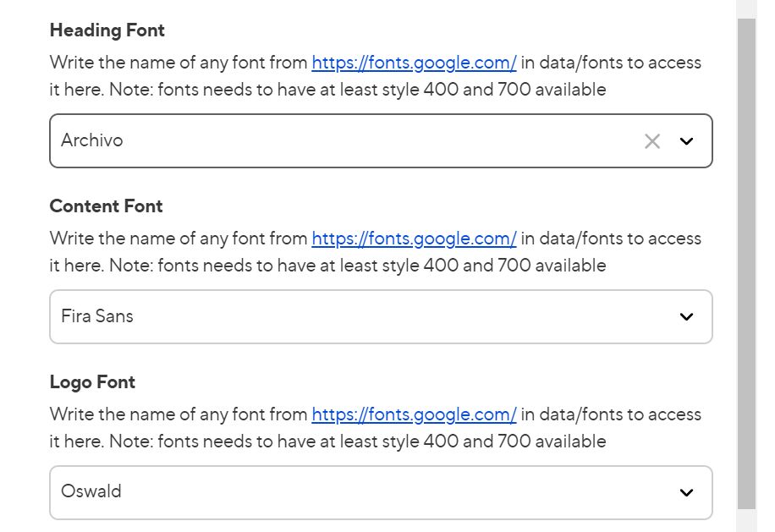Viewport: 775px width, 532px height.
Task: Follow Google Fonts link under Content Font
Action: (414, 239)
